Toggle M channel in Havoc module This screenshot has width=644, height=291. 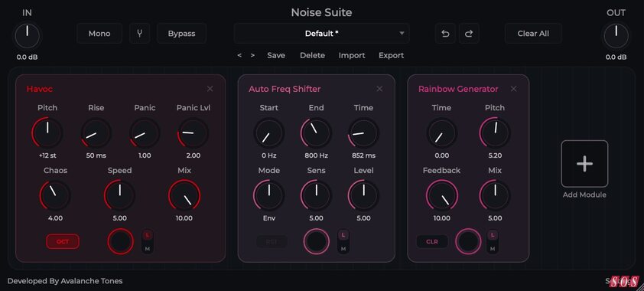click(148, 248)
